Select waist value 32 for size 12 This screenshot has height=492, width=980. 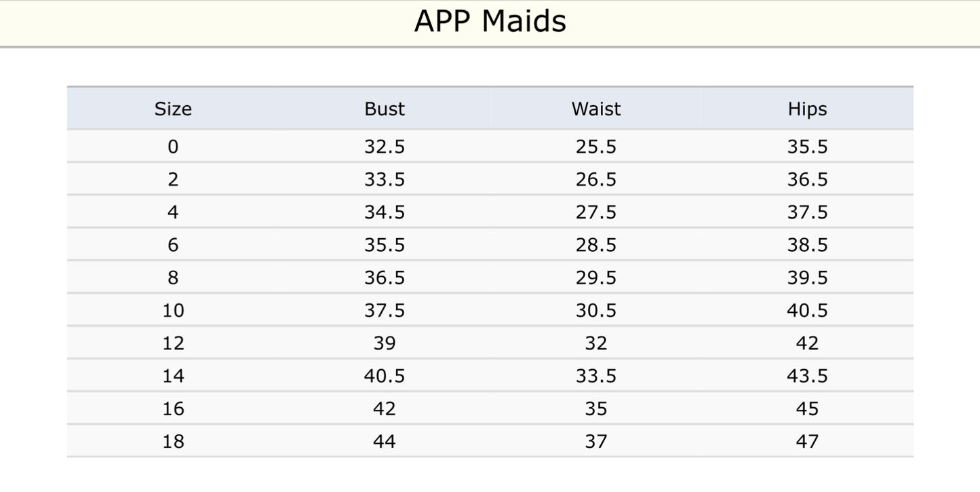coord(596,343)
